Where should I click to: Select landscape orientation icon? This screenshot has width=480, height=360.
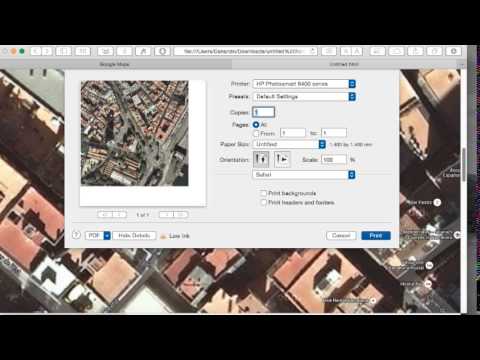click(282, 159)
